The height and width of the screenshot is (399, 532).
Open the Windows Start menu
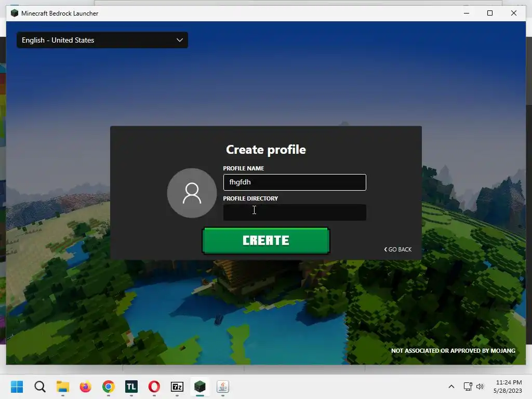17,387
